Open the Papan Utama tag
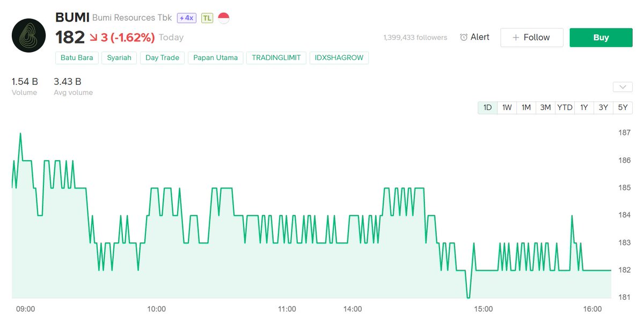 pos(216,57)
